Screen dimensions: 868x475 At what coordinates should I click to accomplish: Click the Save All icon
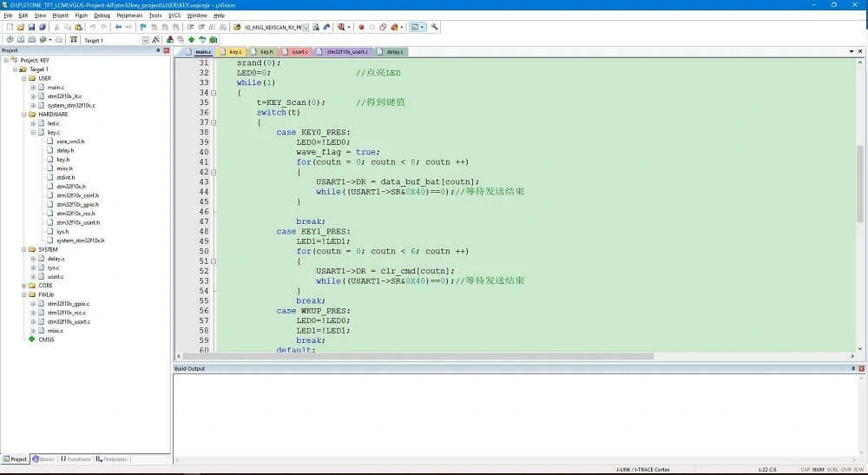click(43, 27)
